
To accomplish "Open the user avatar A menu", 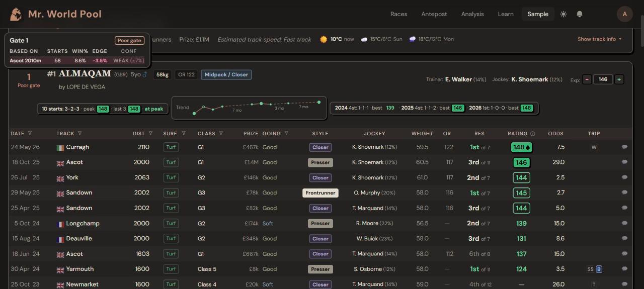I will point(625,14).
